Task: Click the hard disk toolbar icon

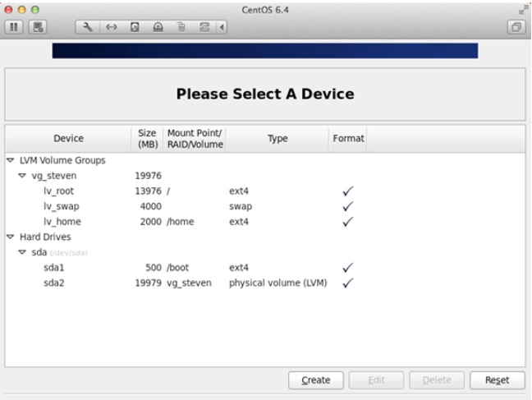Action: [135, 27]
